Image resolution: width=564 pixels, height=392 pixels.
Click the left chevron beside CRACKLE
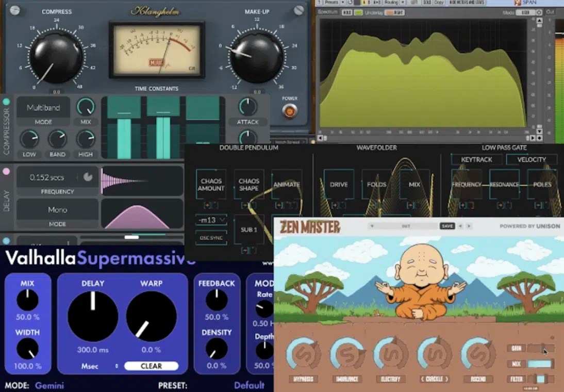(x=422, y=379)
